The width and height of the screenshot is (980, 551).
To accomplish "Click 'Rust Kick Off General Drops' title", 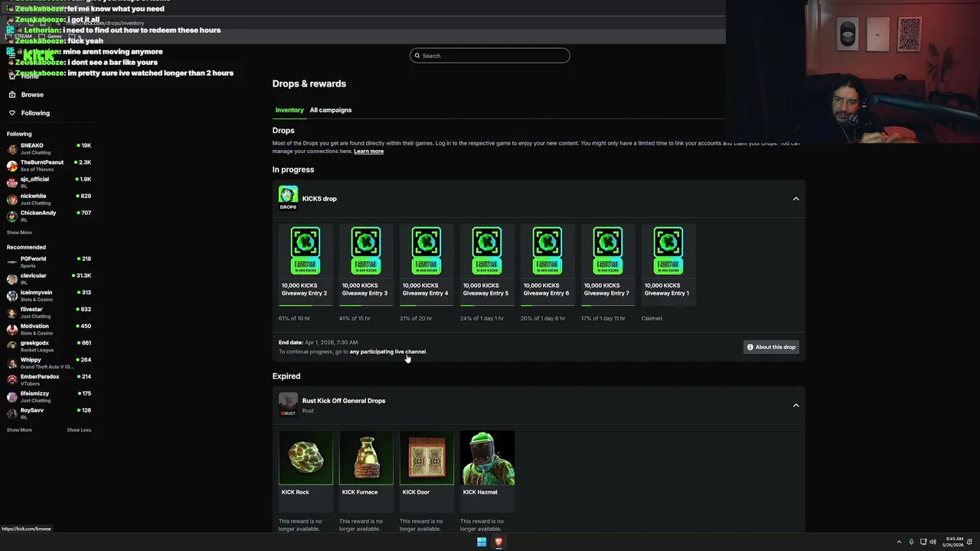I will click(344, 400).
